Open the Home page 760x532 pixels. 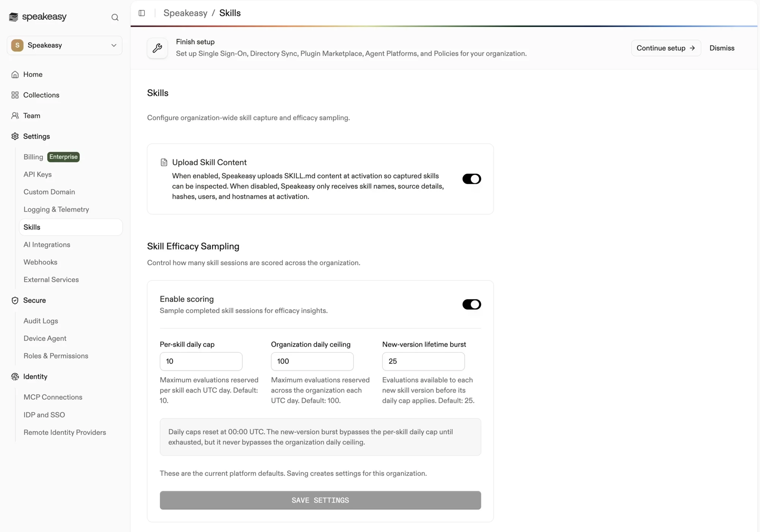click(x=33, y=74)
